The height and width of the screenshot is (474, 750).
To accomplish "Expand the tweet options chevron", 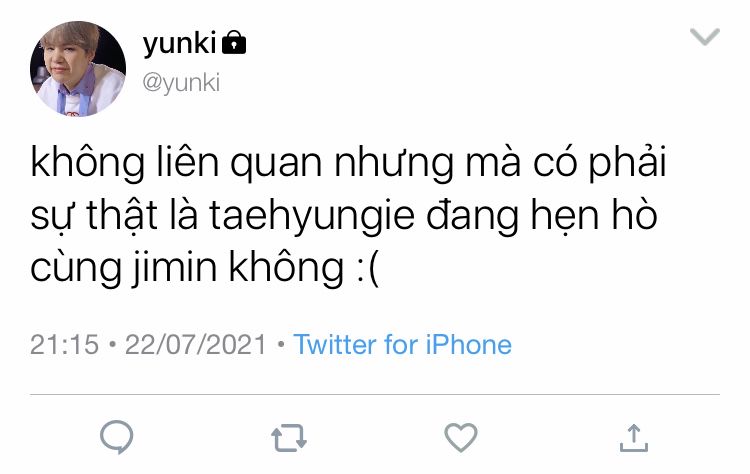I will pyautogui.click(x=705, y=37).
